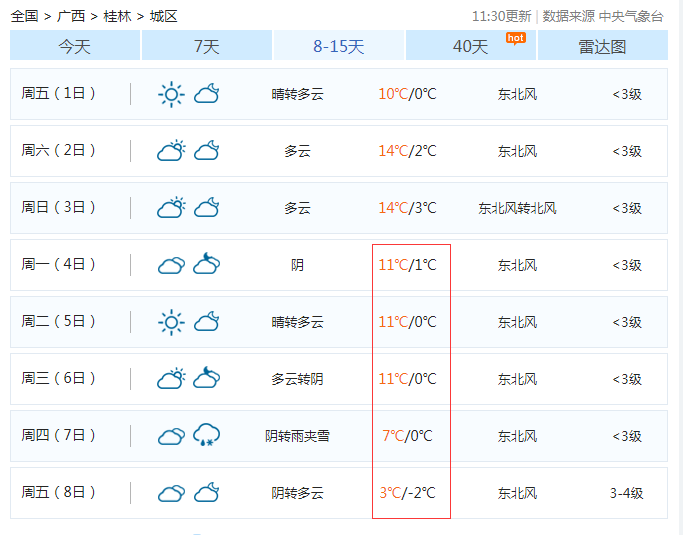This screenshot has width=683, height=535.
Task: Go to 全国 in the breadcrumb
Action: 24,16
